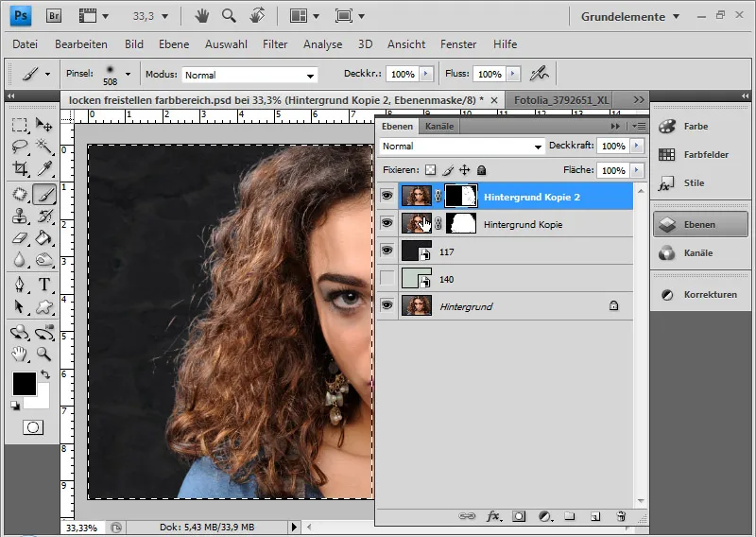
Task: Select the Rectangular Marquee tool
Action: click(19, 126)
